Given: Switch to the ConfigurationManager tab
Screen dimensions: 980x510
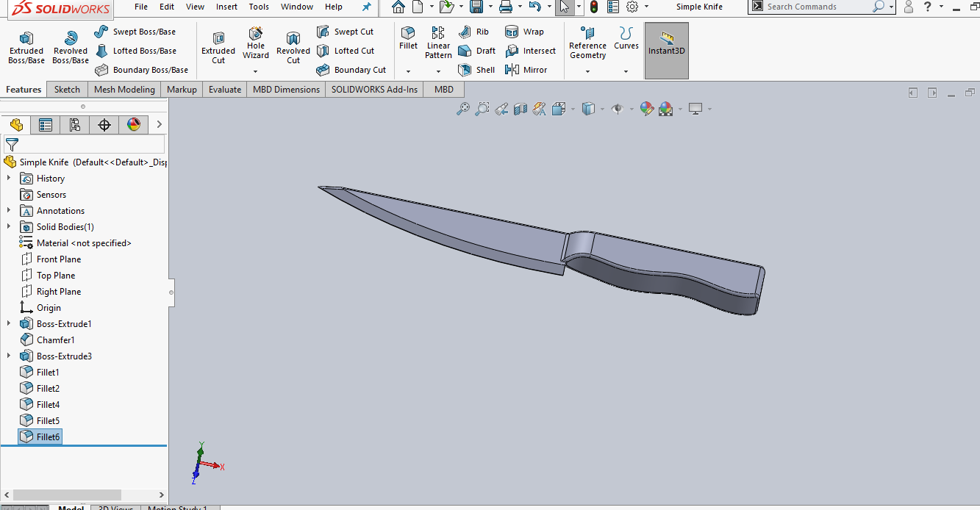Looking at the screenshot, I should (x=74, y=124).
